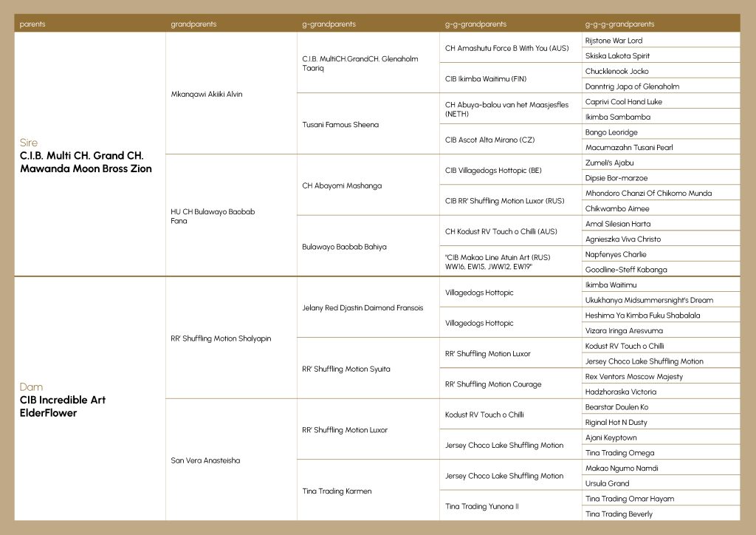The image size is (756, 535).
Task: Click 'San Vera Anasteisha' cell
Action: tap(205, 460)
